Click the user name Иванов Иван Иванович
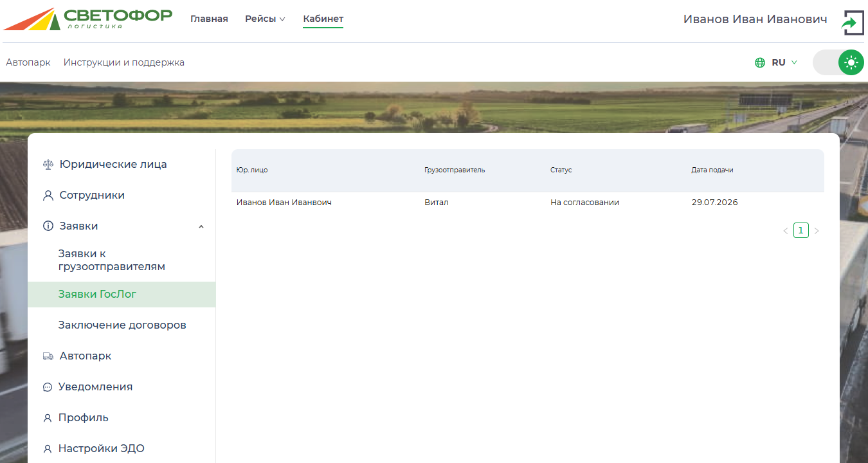This screenshot has width=868, height=463. pos(755,19)
